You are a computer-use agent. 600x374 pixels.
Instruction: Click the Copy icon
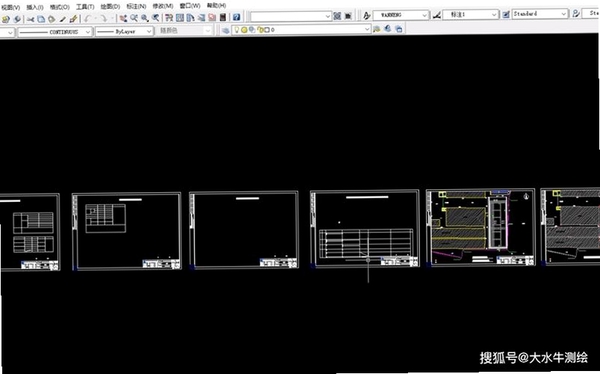(41, 19)
